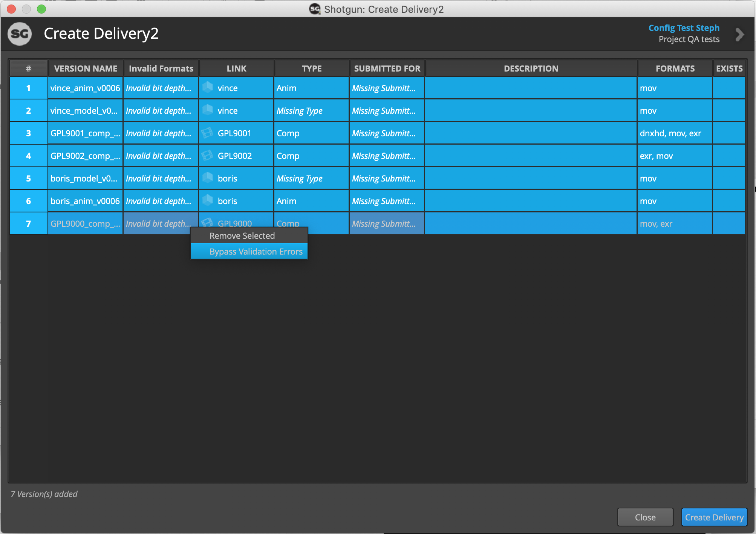Expand the context chevron arrow at top right
756x534 pixels.
[x=739, y=34]
